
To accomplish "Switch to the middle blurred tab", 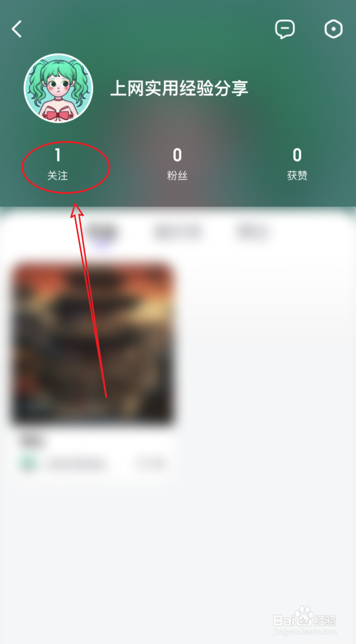I will [177, 232].
